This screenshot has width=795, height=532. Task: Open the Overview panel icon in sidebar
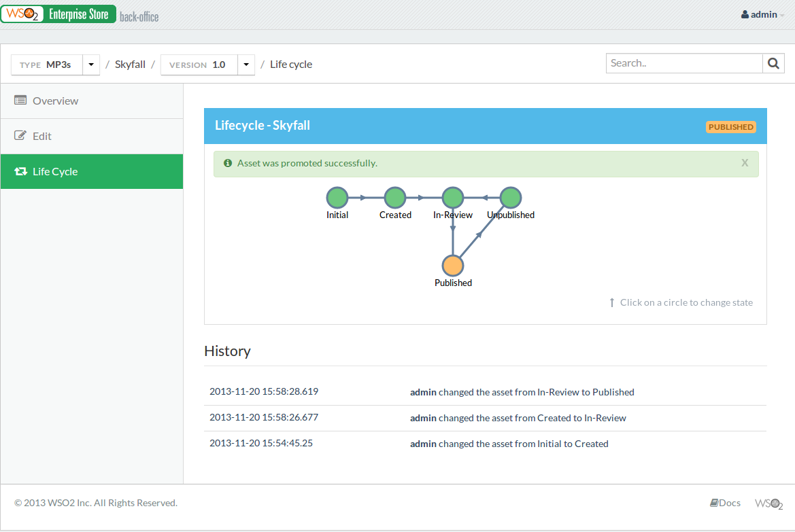pyautogui.click(x=20, y=101)
